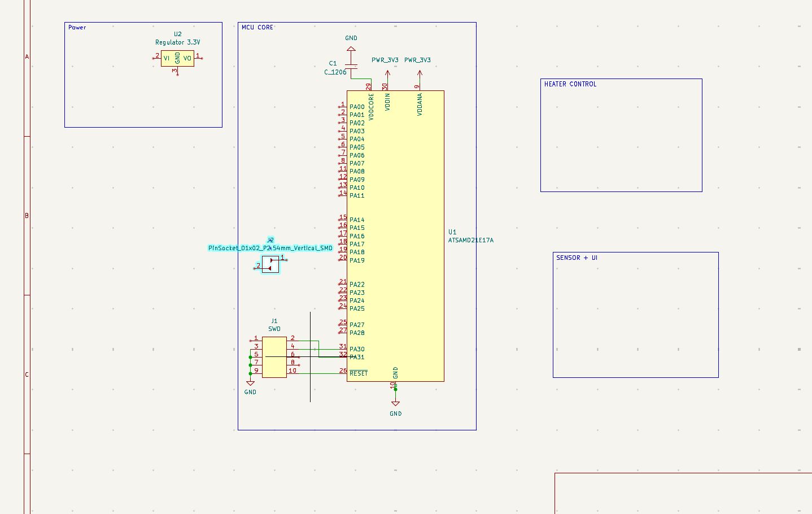
Task: Click the VDDCORE pin label on U1
Action: [x=370, y=107]
